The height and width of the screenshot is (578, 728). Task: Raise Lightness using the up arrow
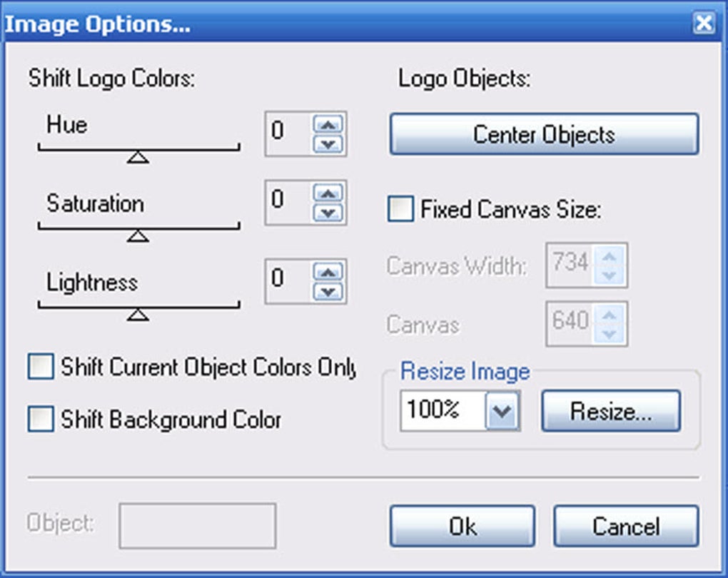point(328,272)
